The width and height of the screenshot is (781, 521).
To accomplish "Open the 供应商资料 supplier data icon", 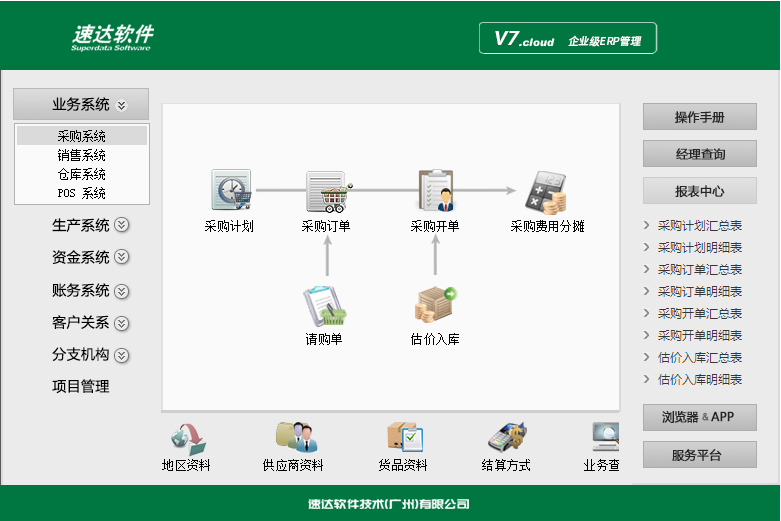I will click(296, 437).
